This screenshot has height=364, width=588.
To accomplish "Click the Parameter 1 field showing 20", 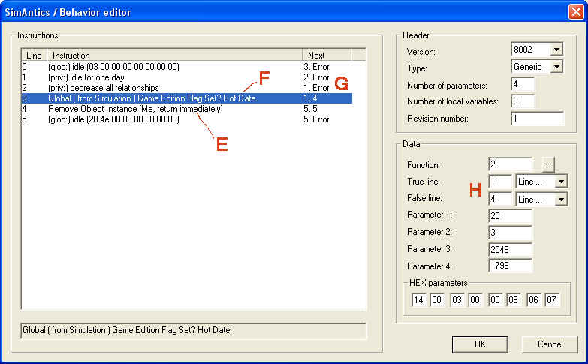I will point(511,216).
